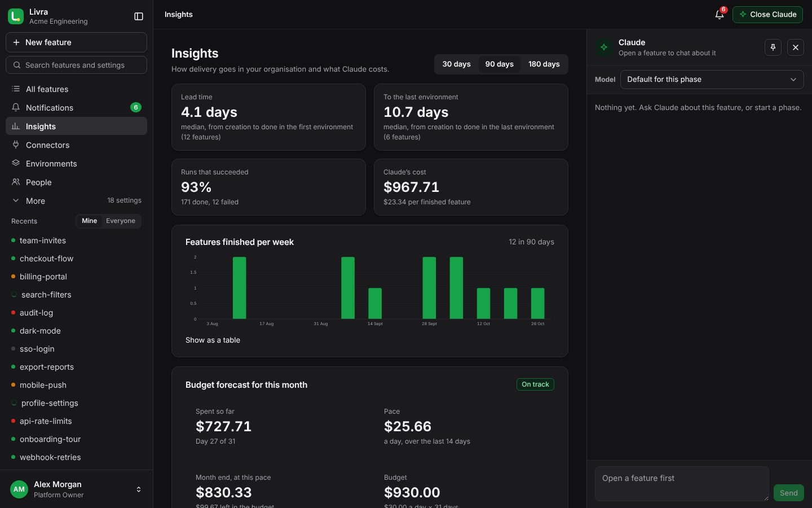Open the People page
812x508 pixels.
(x=76, y=182)
